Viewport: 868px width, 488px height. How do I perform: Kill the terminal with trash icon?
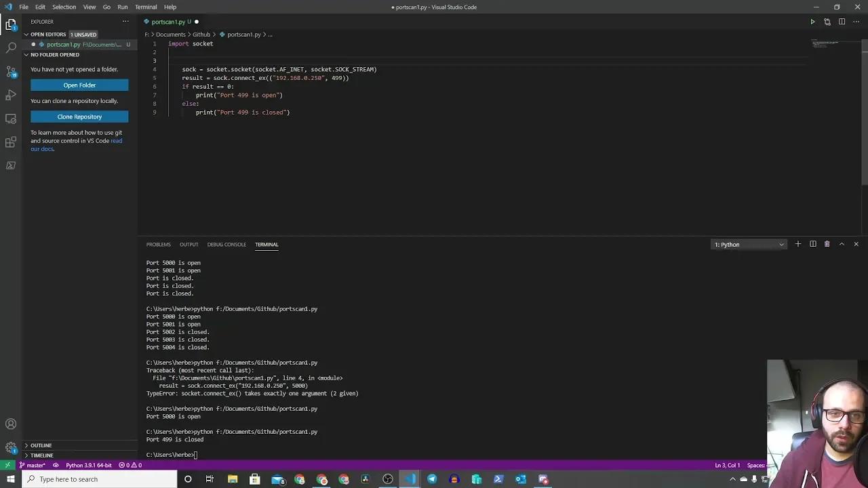tap(827, 244)
